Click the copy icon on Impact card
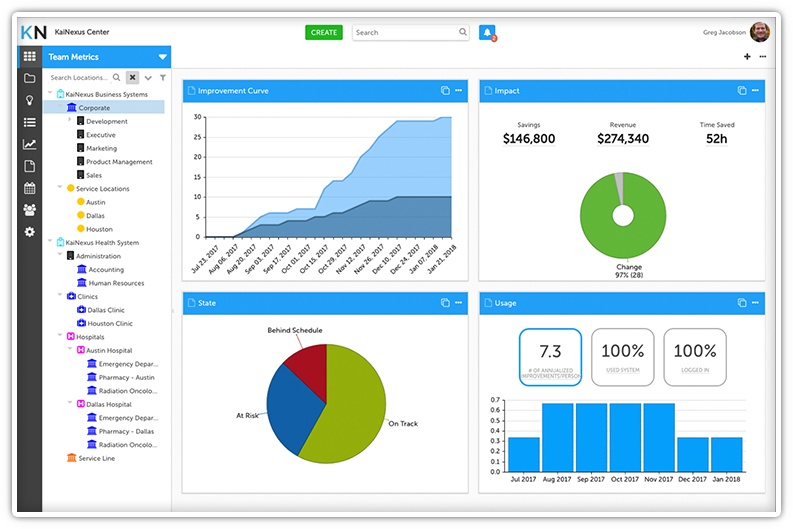This screenshot has width=793, height=529. click(742, 91)
